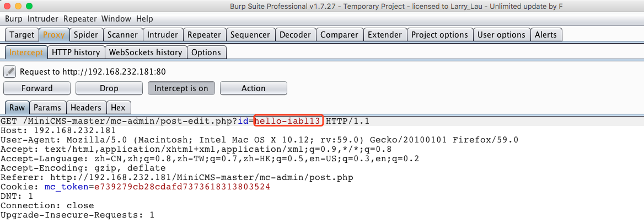Go to the Intruder tool tab
The image size is (644, 222).
point(163,35)
